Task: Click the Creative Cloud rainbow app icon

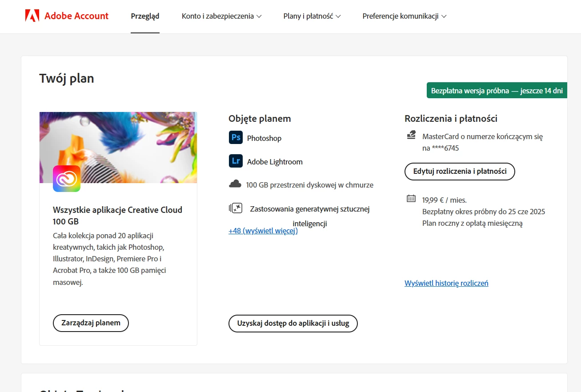Action: point(67,179)
